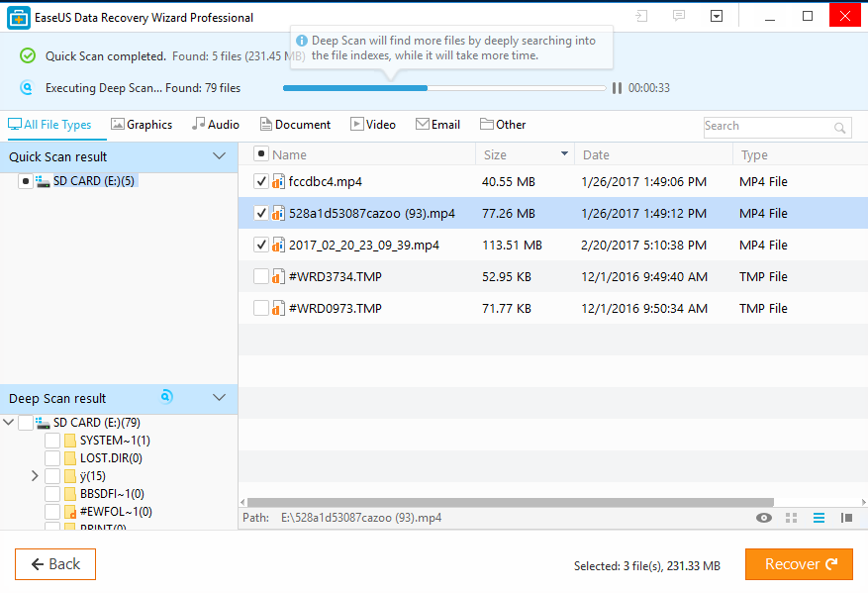Switch to list details view

pos(819,518)
